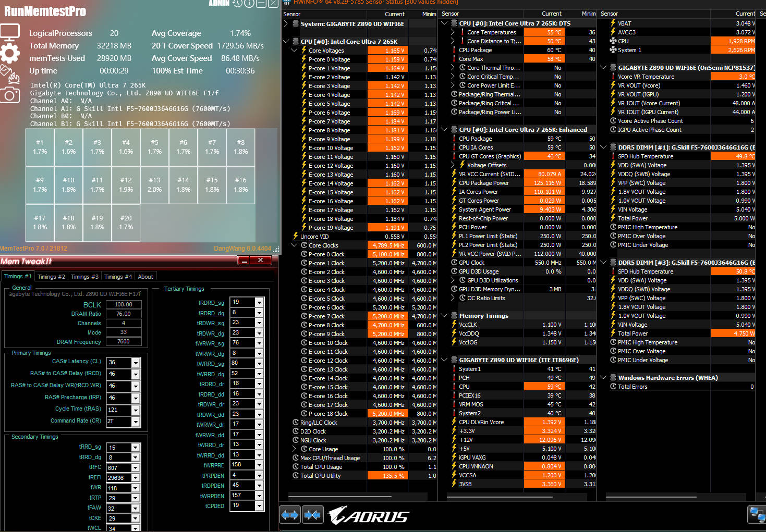Click the expand layout arrows button in HWiNFO
766x532 pixels.
[290, 515]
